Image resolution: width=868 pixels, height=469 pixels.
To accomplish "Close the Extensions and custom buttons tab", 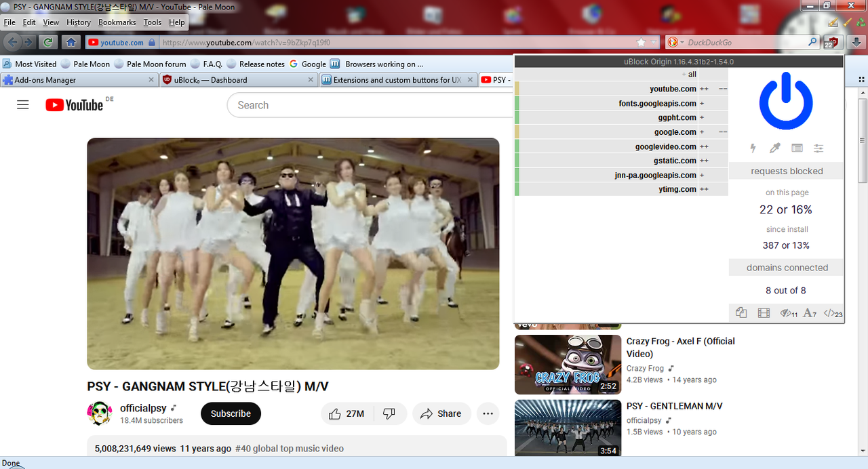I will click(x=471, y=80).
